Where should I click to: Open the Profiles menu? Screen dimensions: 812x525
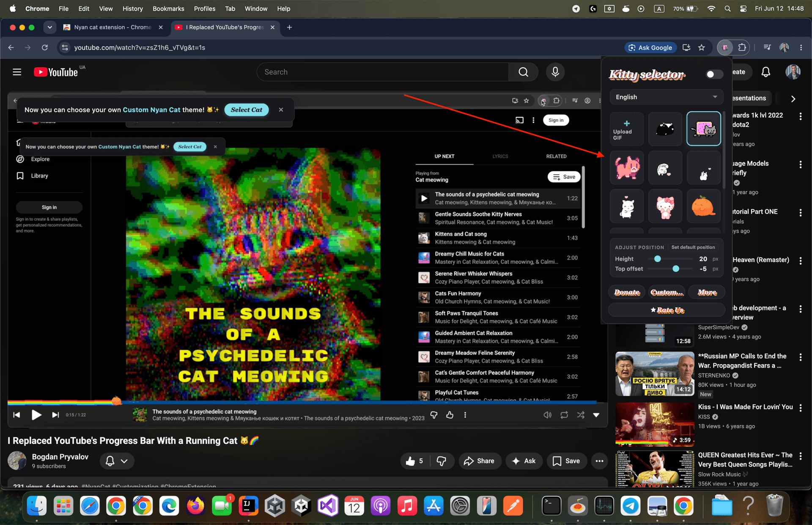(x=204, y=8)
